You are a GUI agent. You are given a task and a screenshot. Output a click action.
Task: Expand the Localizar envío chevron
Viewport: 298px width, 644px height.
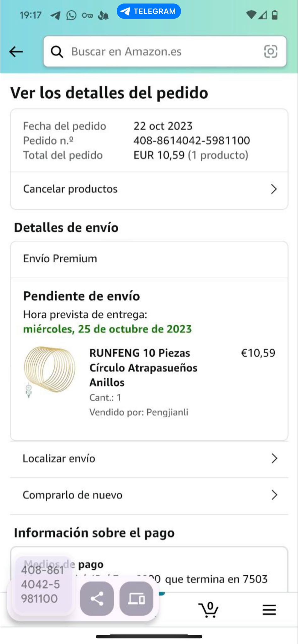click(x=274, y=458)
